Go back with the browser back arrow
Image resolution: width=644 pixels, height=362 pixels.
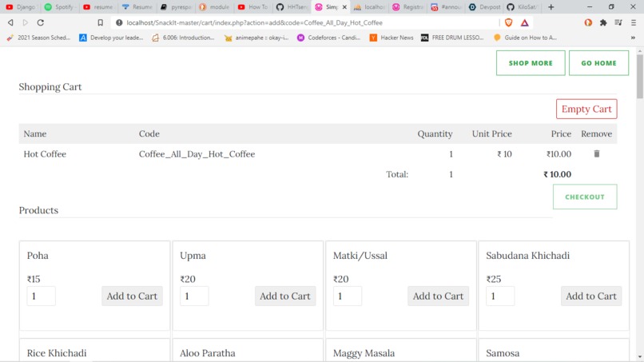[x=10, y=22]
